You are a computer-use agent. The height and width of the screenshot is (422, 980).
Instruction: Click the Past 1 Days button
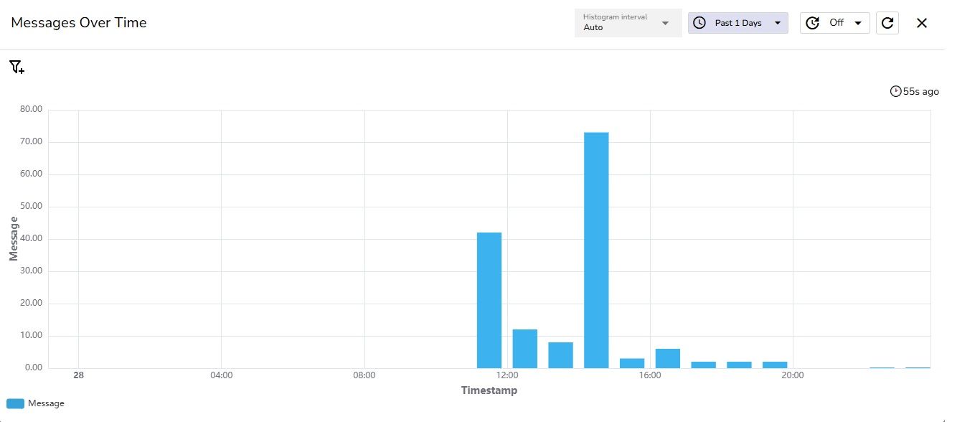coord(738,22)
